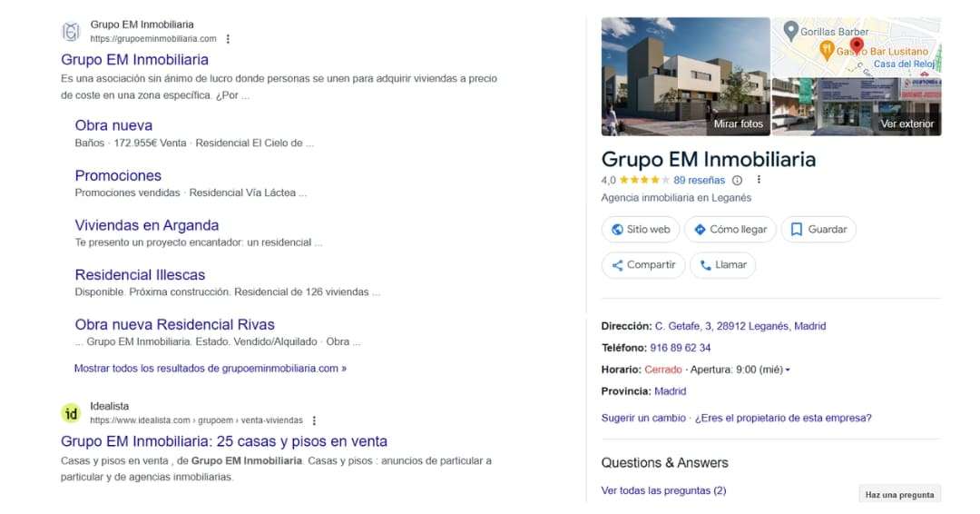Select the Gorillas Barber map pin
This screenshot has height=514, width=980.
coord(790,31)
